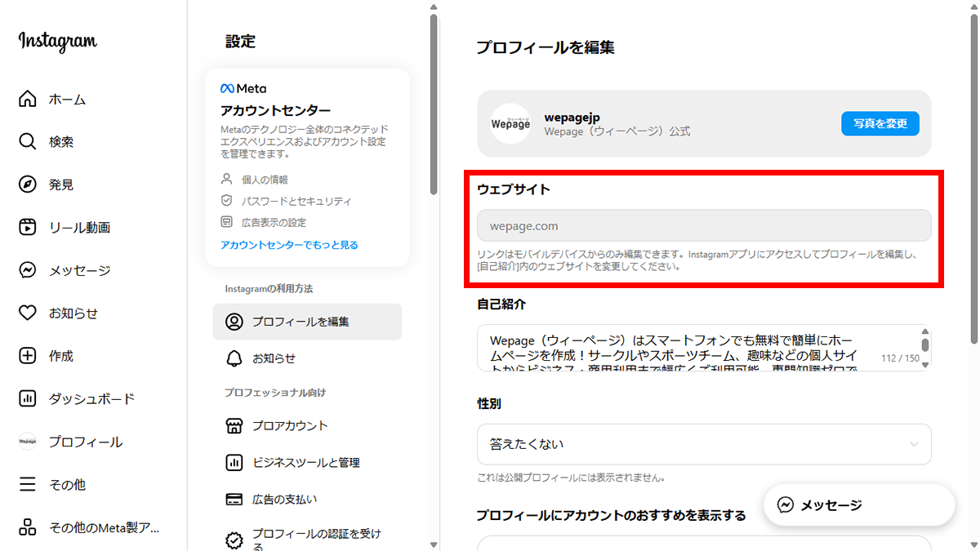980x551 pixels.
Task: Open その他 hamburger menu icon
Action: [x=28, y=484]
